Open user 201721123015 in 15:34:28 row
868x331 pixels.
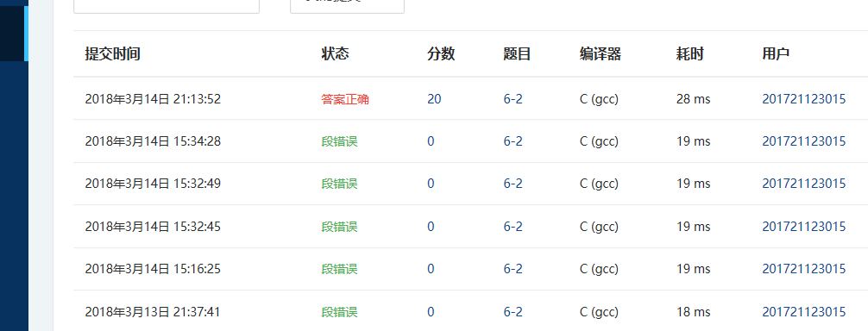pyautogui.click(x=804, y=141)
